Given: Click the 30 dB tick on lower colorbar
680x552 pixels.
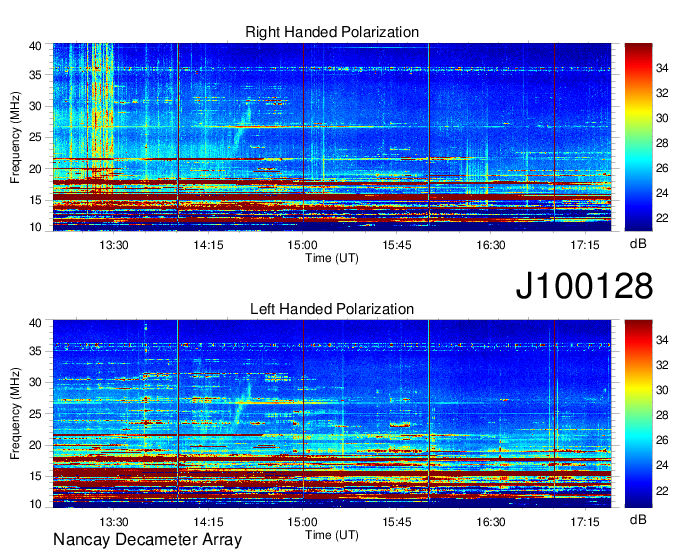Looking at the screenshot, I should coord(662,390).
